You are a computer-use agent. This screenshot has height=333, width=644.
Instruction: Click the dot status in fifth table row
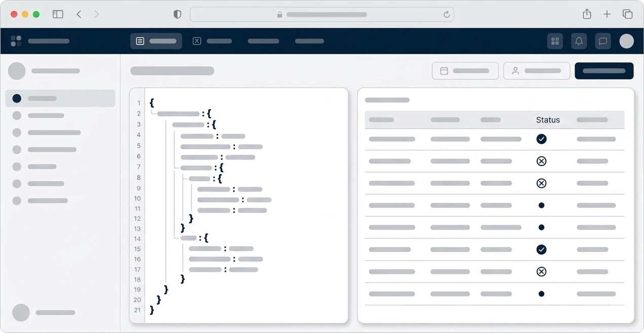pos(541,227)
